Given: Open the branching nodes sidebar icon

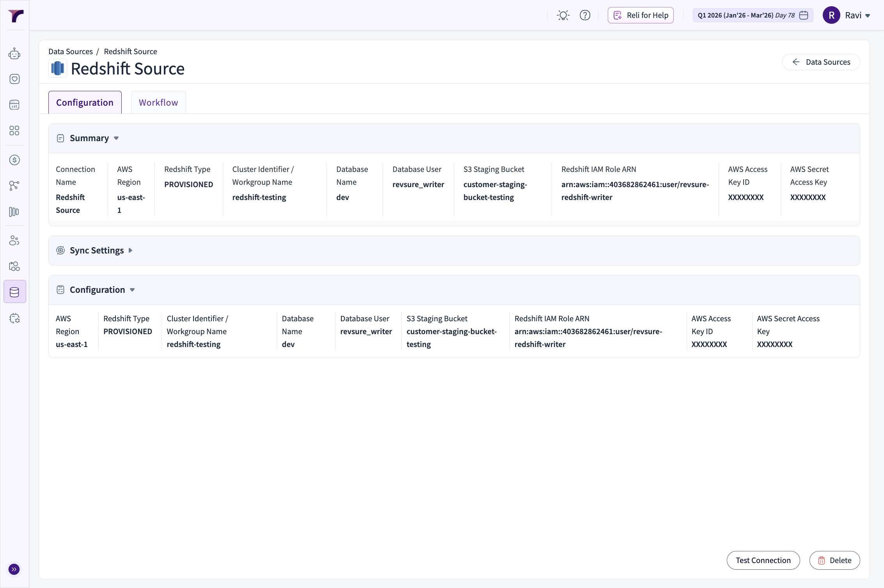Looking at the screenshot, I should point(14,186).
